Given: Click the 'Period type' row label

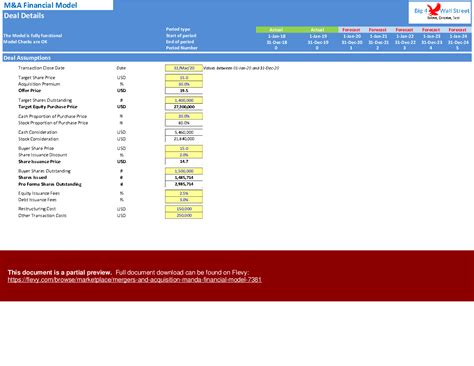Looking at the screenshot, I should coord(178,29).
